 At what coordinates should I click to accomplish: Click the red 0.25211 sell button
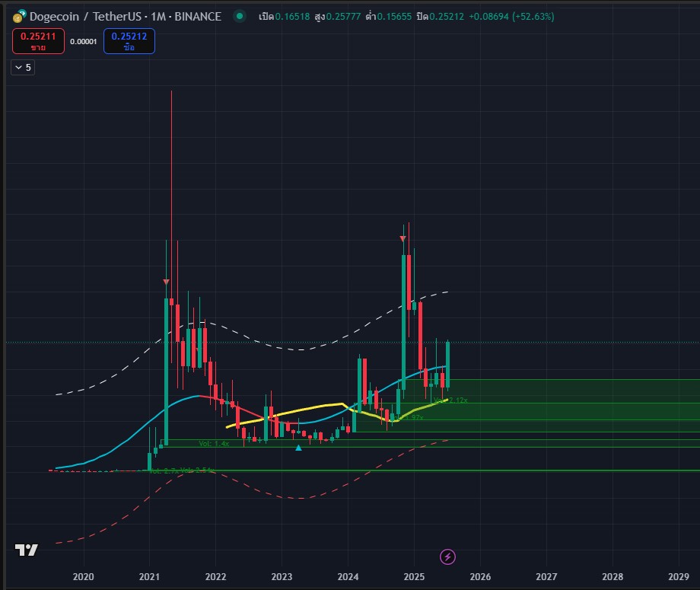(x=38, y=41)
